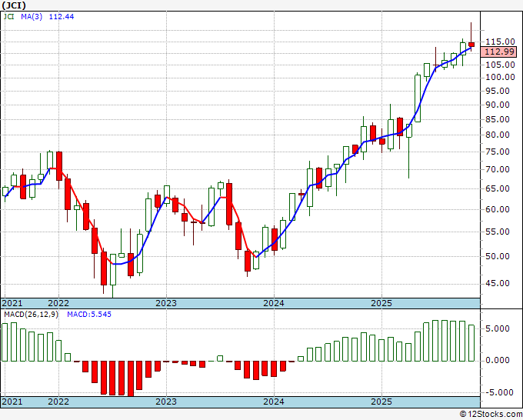
Task: Click the MA value 112.44
Action: click(x=62, y=17)
